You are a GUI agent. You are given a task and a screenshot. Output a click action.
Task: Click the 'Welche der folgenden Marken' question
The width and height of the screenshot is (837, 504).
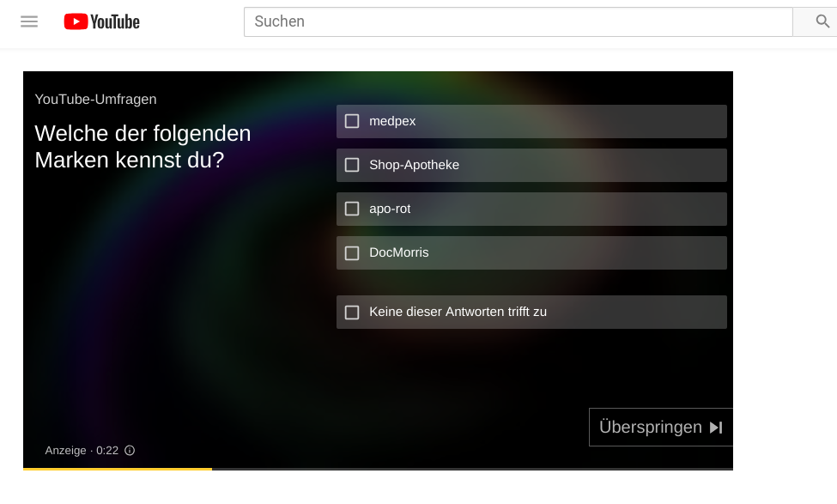pyautogui.click(x=143, y=147)
